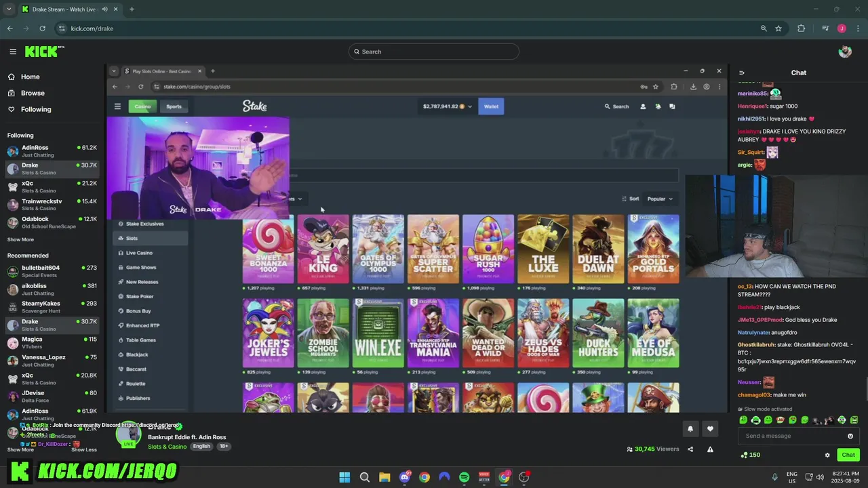
Task: Collapse the chat panel
Action: 742,73
